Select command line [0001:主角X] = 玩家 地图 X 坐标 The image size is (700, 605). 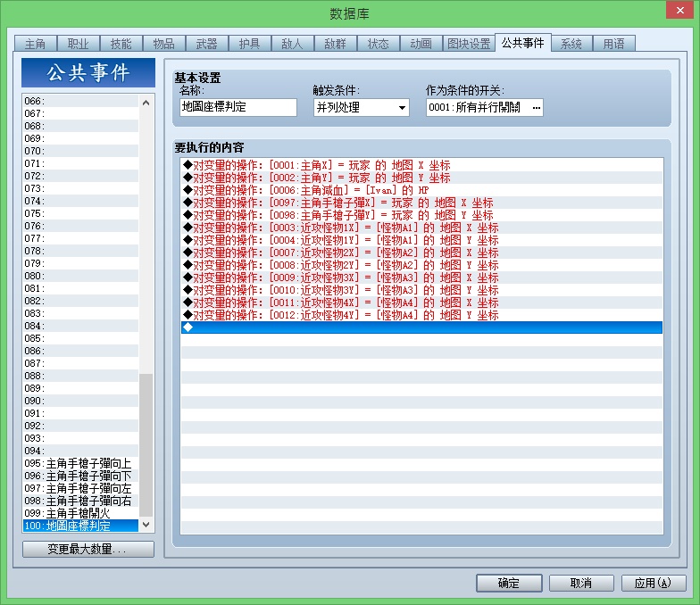421,165
